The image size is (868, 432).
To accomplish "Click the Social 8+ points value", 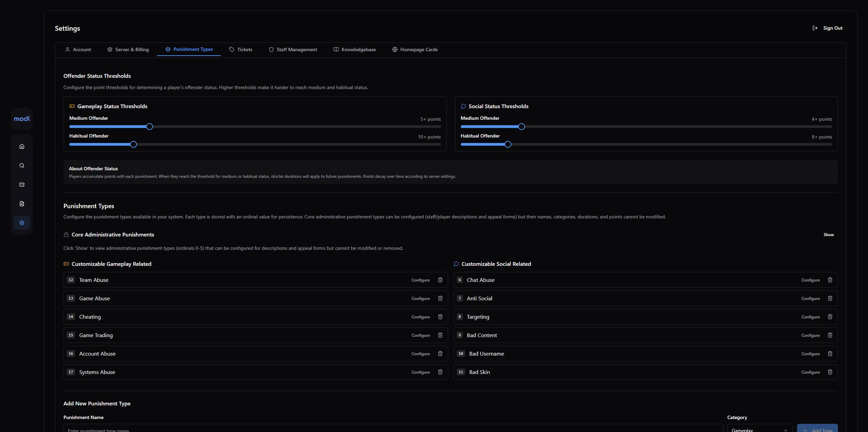I will (822, 137).
